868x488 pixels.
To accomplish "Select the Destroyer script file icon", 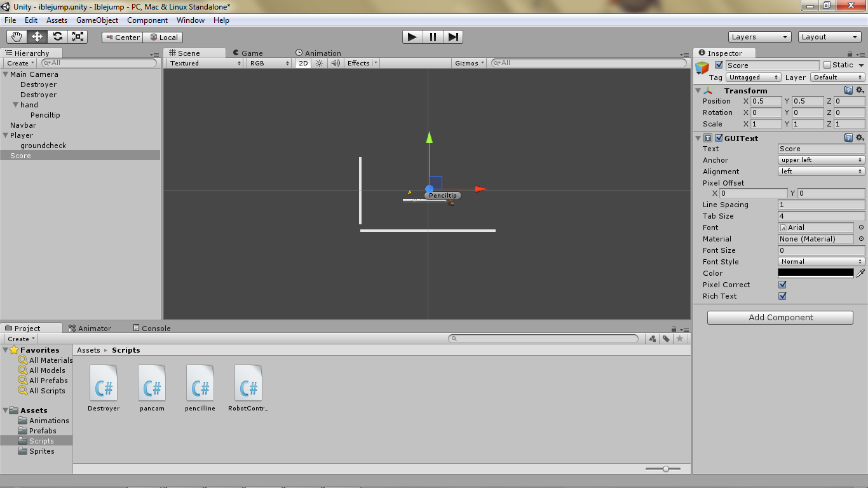I will [104, 383].
